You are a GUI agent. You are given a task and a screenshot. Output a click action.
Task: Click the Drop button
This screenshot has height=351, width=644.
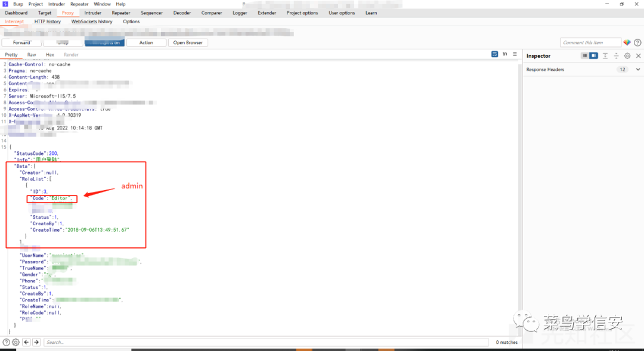tap(63, 42)
